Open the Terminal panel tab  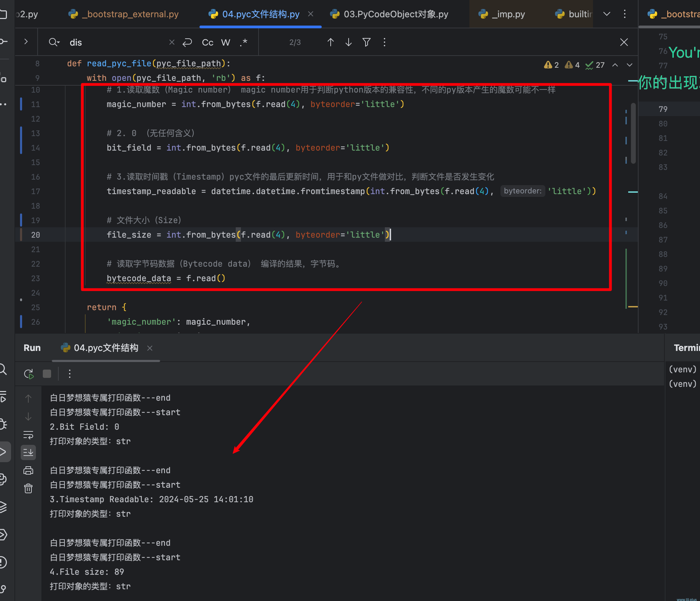(x=686, y=348)
